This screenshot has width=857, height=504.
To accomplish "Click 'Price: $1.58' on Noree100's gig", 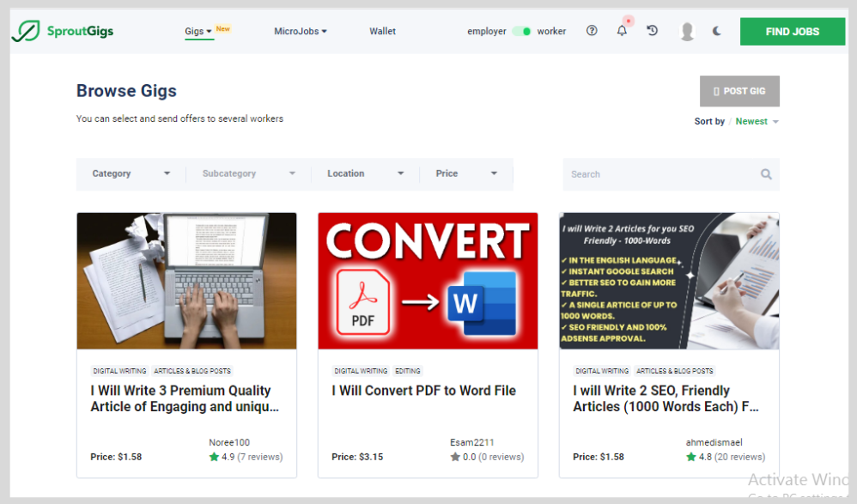I will [x=116, y=457].
